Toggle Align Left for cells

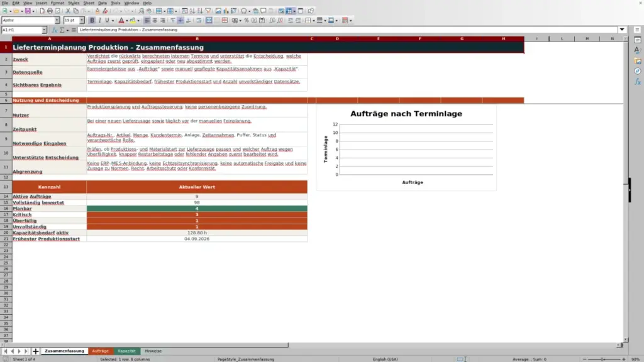pos(147,21)
